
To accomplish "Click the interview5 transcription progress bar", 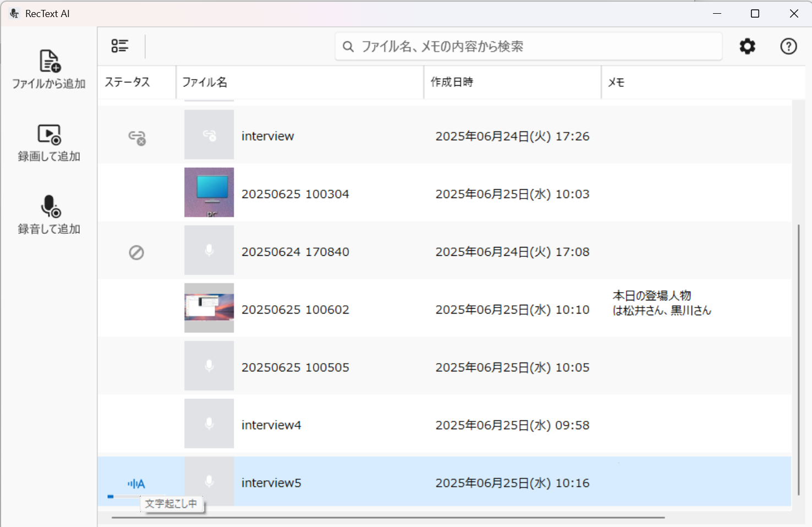I will click(123, 496).
